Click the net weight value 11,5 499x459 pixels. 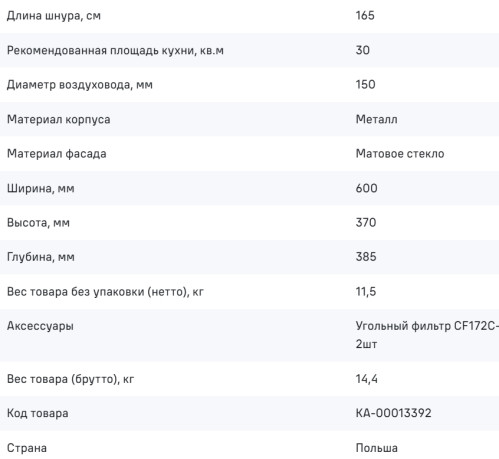coord(366,292)
